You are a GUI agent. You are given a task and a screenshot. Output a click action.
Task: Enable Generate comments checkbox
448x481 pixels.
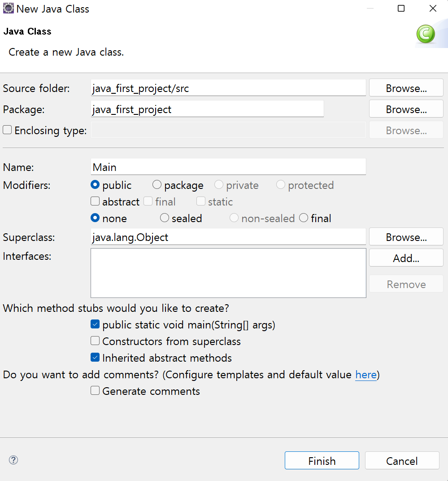tap(95, 390)
